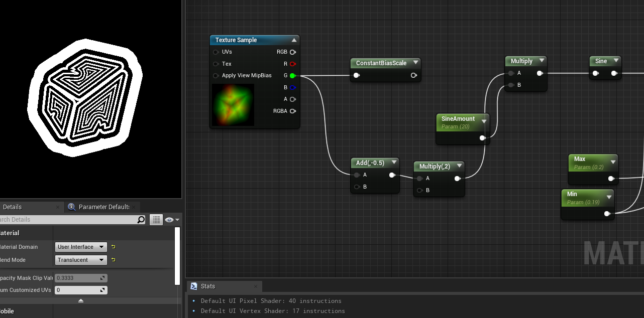Select the Stats tab
This screenshot has height=318, width=644.
point(207,286)
